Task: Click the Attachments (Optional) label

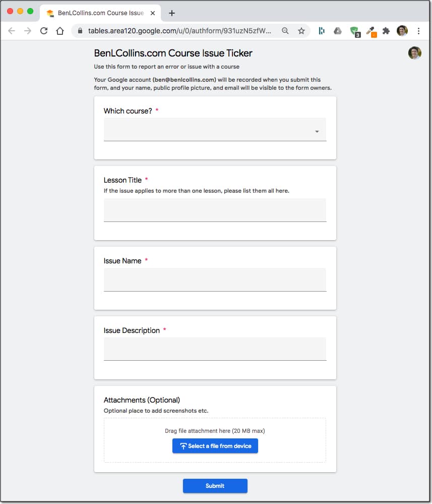Action: tap(142, 400)
